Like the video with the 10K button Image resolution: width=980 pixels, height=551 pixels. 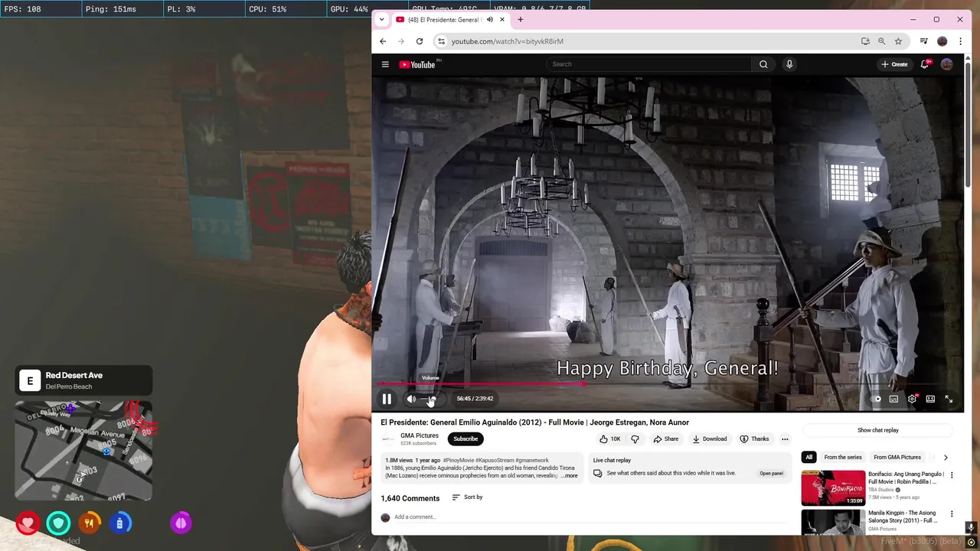610,439
